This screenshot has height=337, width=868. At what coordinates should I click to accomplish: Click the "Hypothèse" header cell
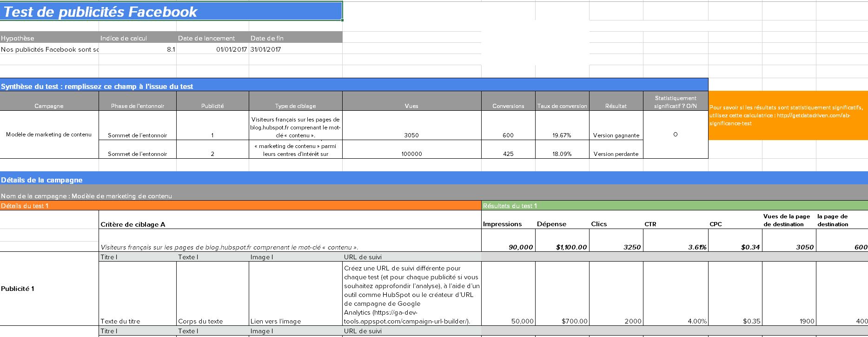click(x=49, y=38)
